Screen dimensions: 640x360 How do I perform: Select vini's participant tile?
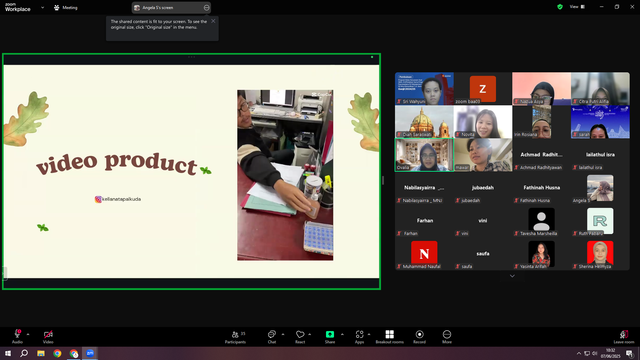[483, 221]
